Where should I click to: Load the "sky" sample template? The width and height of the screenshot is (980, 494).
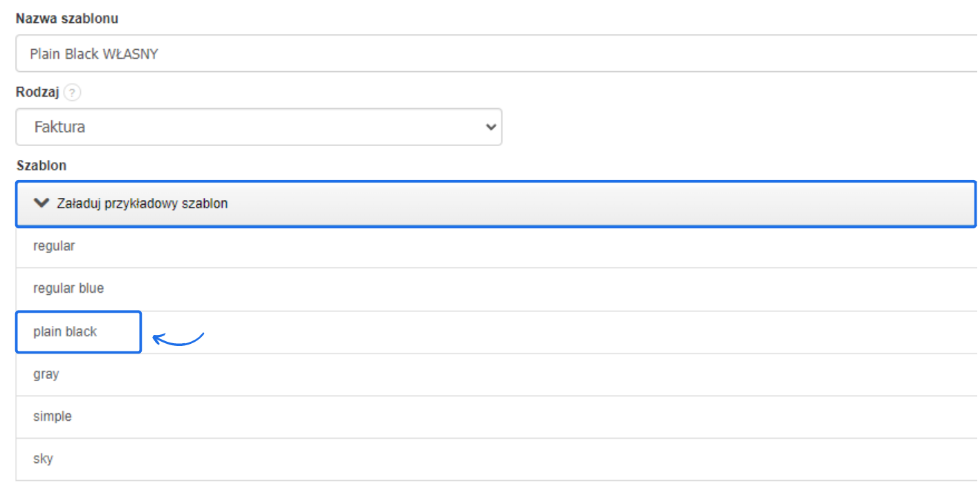pos(43,459)
